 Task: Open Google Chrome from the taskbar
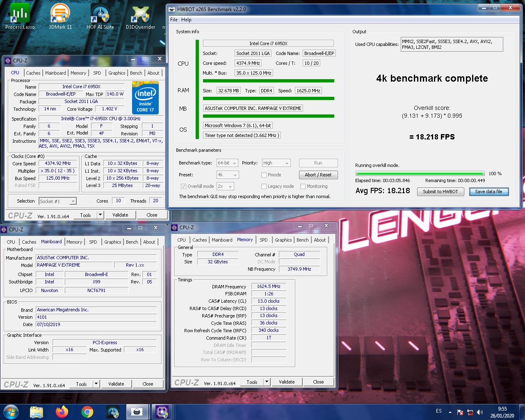[x=87, y=411]
